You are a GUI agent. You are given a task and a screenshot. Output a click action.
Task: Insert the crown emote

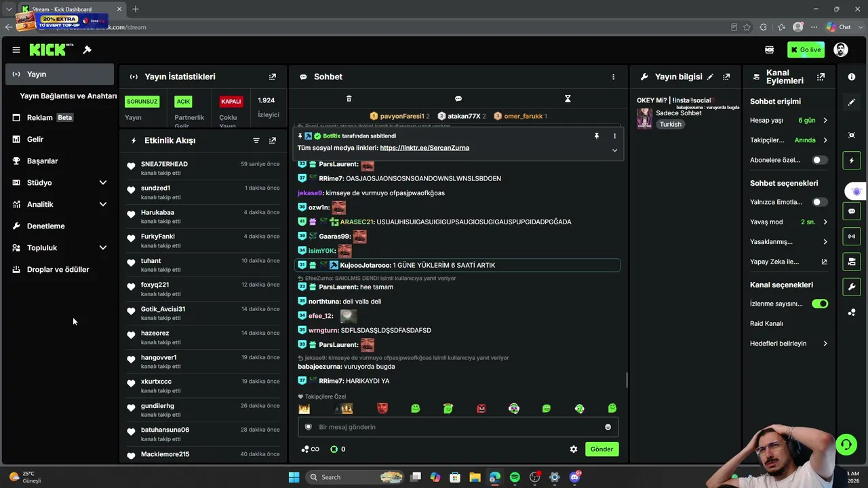point(304,409)
